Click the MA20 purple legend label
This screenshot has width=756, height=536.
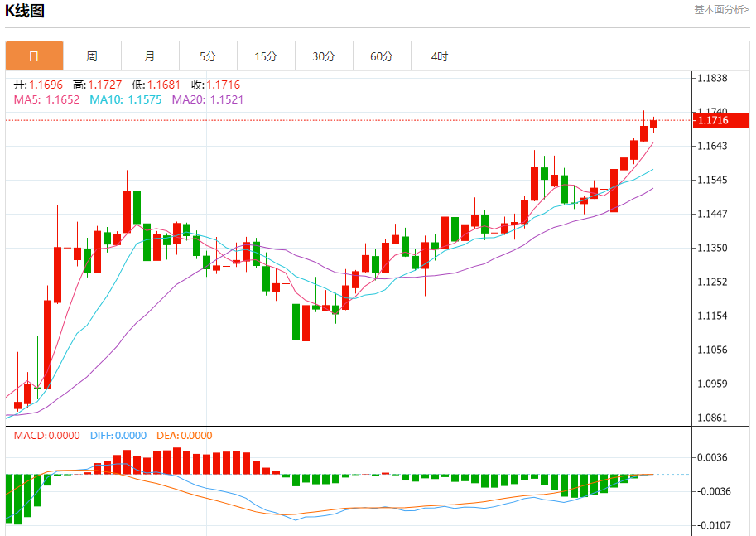click(x=208, y=100)
